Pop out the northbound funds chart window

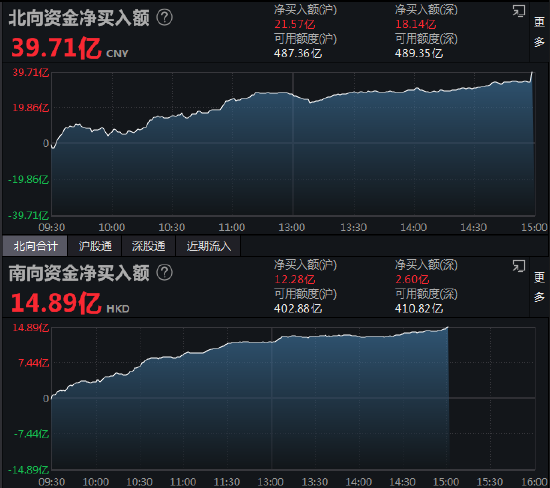pyautogui.click(x=519, y=11)
